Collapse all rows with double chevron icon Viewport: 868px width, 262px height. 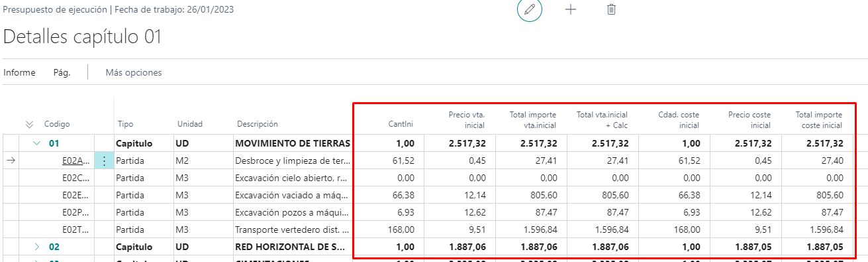click(x=29, y=124)
